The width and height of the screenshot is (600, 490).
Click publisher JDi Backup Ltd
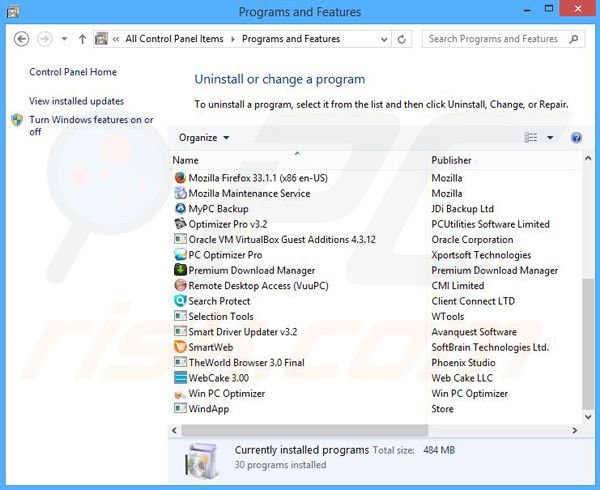pos(463,209)
